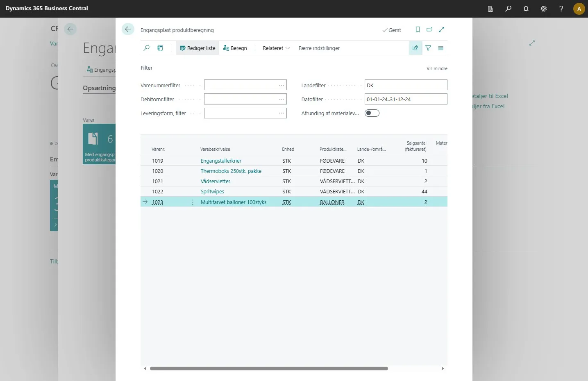The width and height of the screenshot is (588, 381).
Task: Click Dynamics 365 Business Central title
Action: (x=47, y=8)
